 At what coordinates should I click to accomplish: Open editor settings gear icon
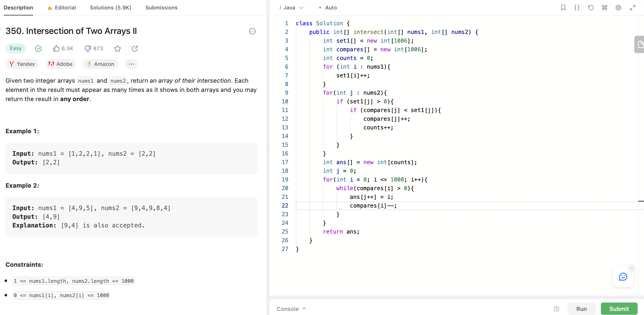pyautogui.click(x=618, y=8)
